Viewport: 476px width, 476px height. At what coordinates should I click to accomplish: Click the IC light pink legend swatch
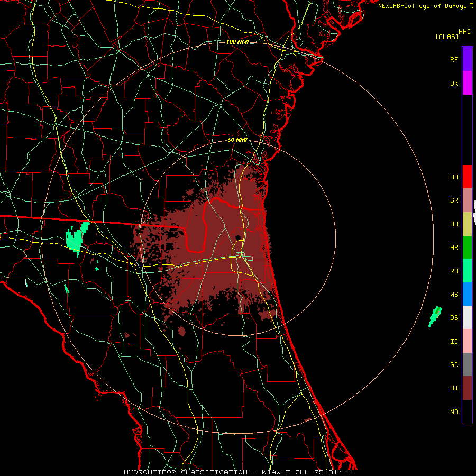pyautogui.click(x=467, y=341)
